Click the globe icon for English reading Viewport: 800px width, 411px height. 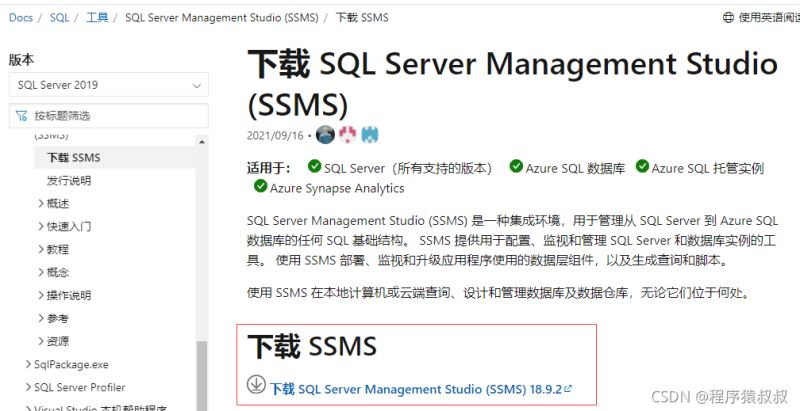coord(728,17)
